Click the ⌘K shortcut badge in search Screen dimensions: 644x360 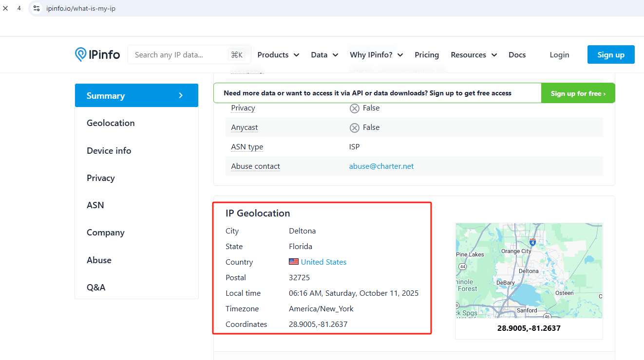coord(237,55)
